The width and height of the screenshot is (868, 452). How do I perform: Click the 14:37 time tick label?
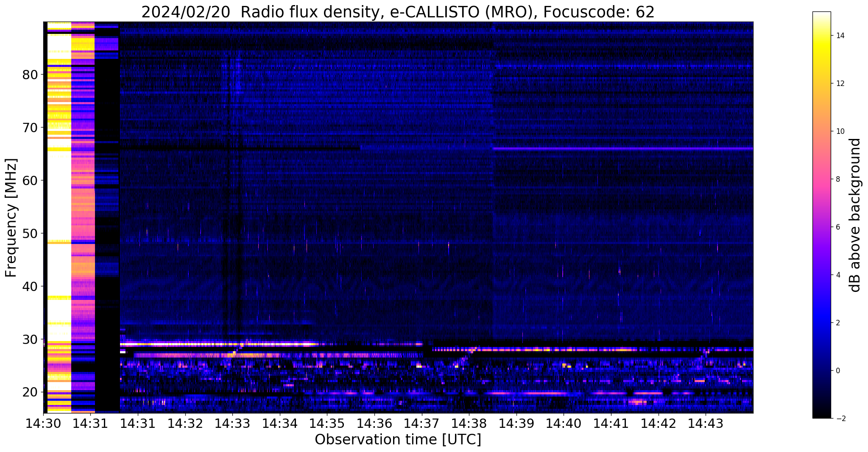pyautogui.click(x=421, y=423)
